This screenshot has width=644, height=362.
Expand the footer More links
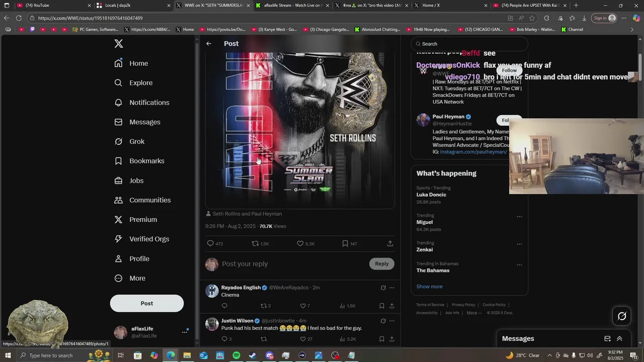click(x=474, y=313)
